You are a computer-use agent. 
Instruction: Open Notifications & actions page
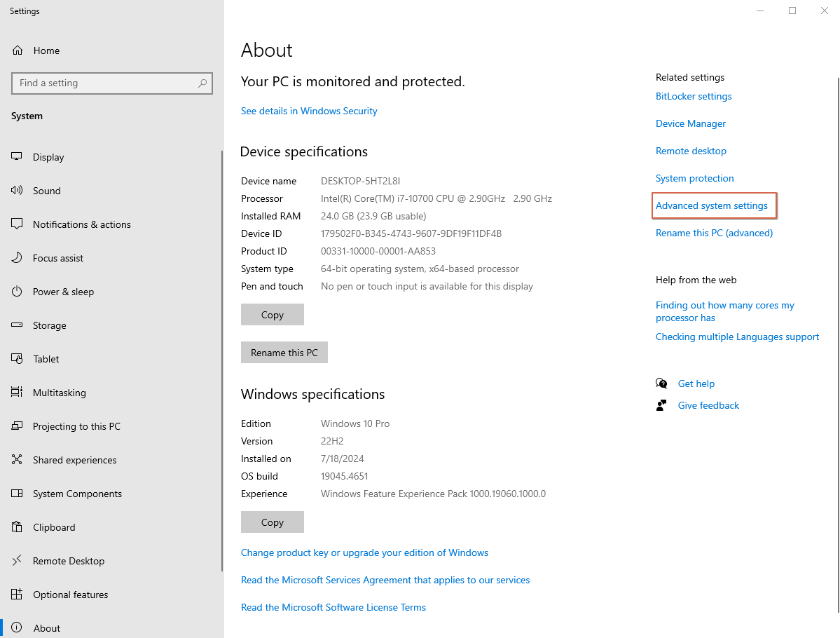[x=81, y=224]
